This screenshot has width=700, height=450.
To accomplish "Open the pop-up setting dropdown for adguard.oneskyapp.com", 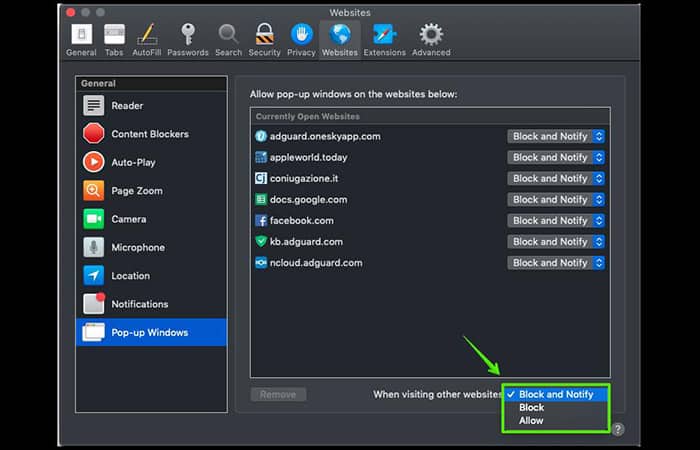I will [556, 136].
